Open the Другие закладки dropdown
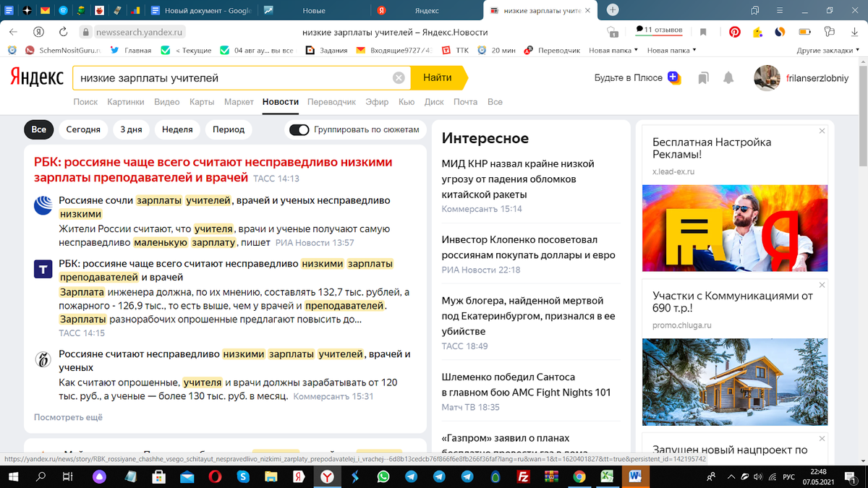Viewport: 868px width, 488px height. [x=829, y=51]
